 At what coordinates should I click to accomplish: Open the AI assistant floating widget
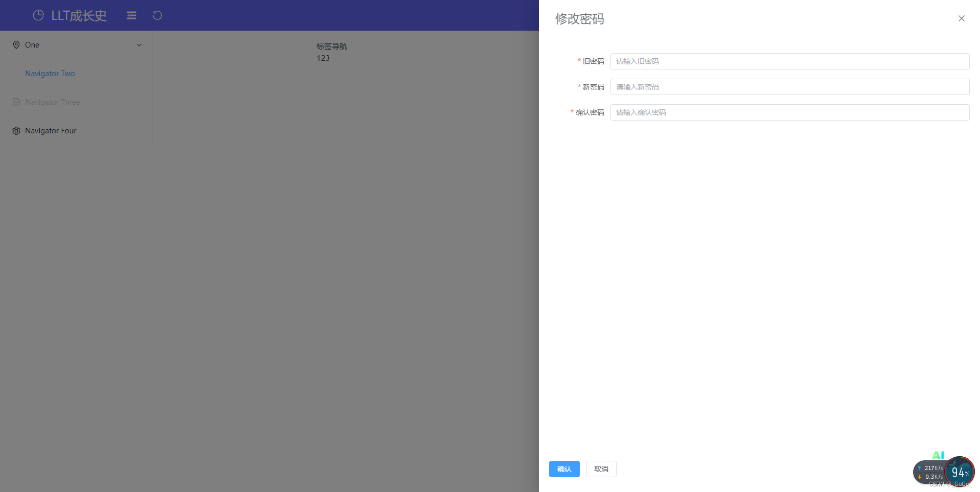click(x=939, y=455)
